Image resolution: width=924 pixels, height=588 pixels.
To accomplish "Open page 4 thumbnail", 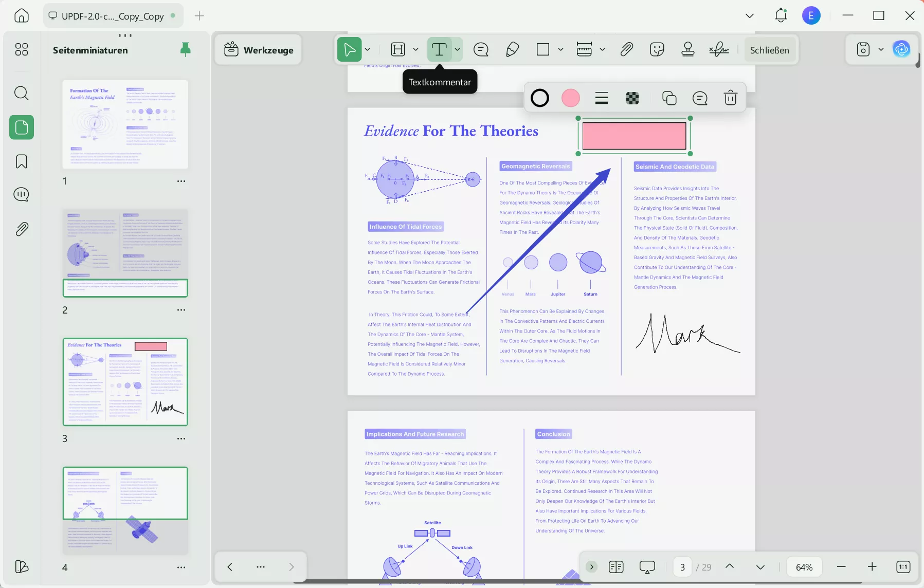I will pos(125,510).
